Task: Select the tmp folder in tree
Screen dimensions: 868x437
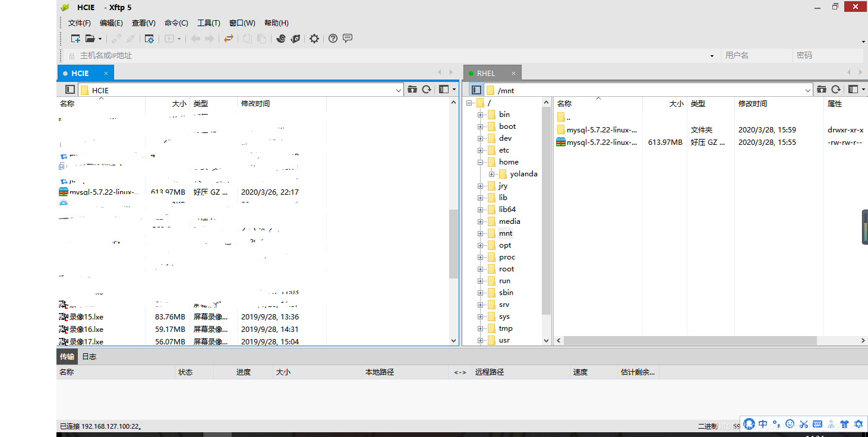Action: pyautogui.click(x=506, y=328)
